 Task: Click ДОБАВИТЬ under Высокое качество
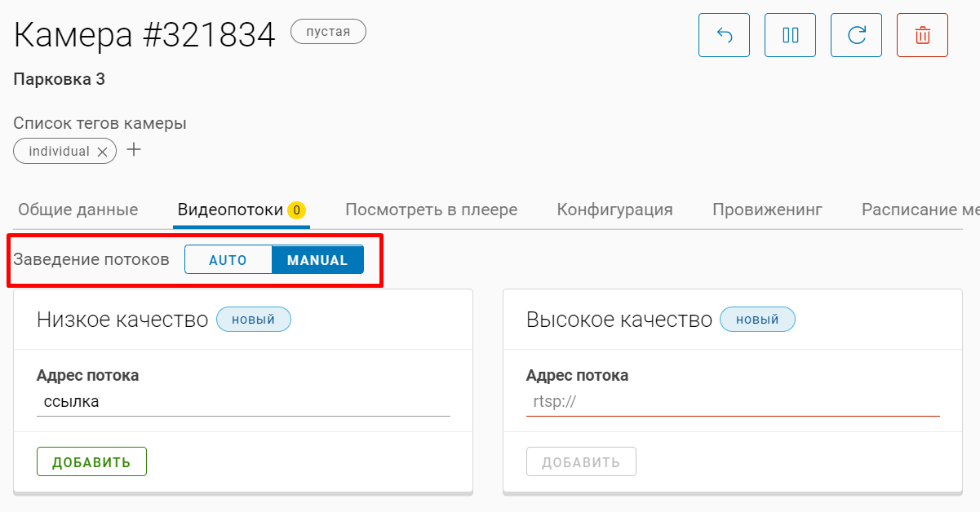tap(581, 461)
